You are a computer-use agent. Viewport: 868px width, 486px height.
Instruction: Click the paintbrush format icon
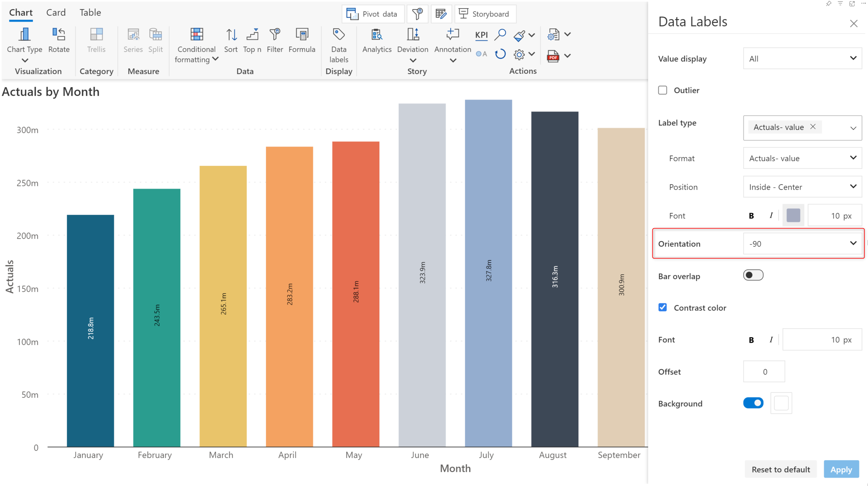(519, 35)
